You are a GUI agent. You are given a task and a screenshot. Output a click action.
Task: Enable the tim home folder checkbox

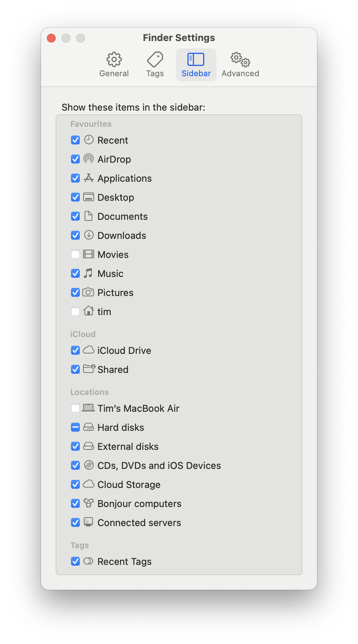tap(75, 311)
